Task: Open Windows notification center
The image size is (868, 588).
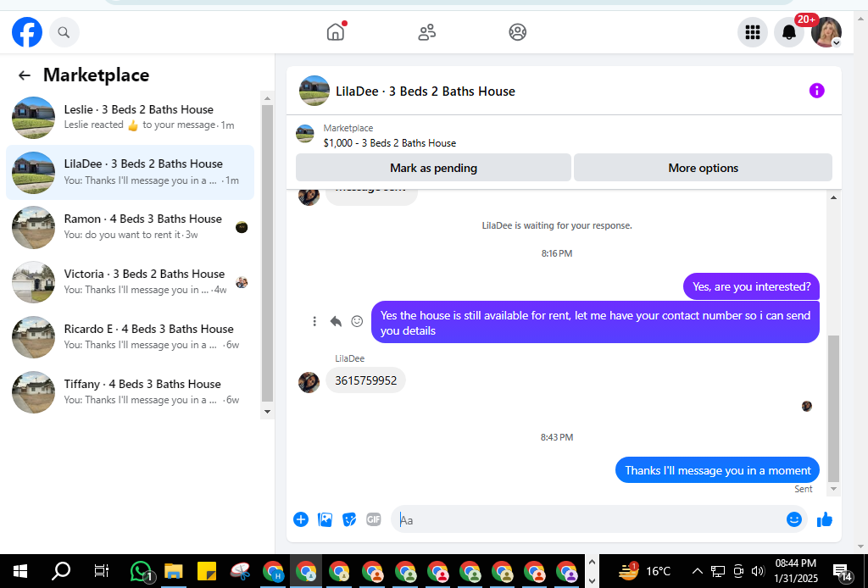Action: click(842, 573)
